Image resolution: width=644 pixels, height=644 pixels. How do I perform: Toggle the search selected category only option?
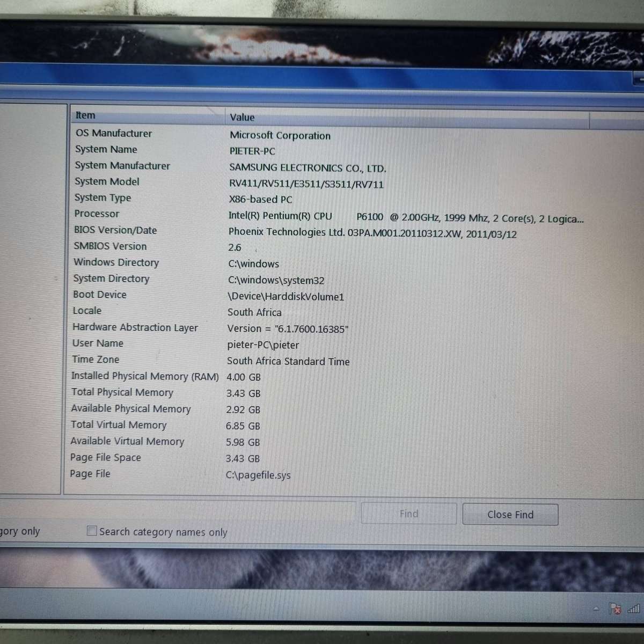[x=19, y=531]
